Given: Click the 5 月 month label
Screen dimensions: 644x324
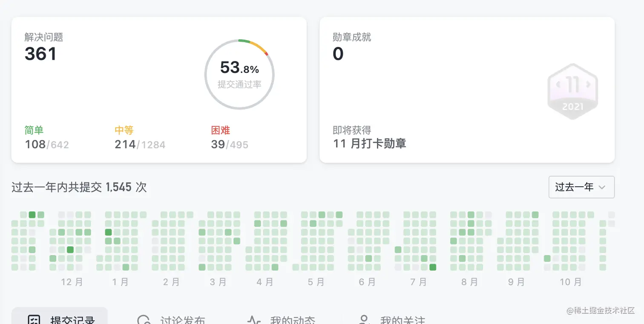Looking at the screenshot, I should click(316, 282).
